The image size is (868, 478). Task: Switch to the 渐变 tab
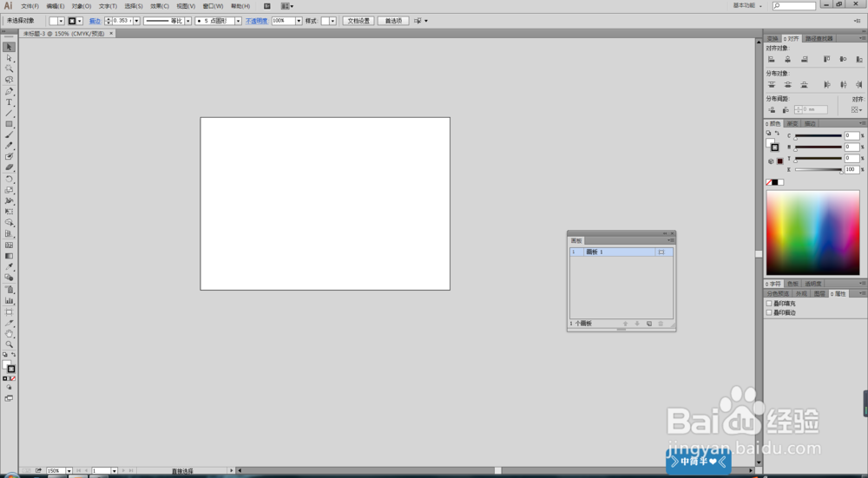(792, 124)
